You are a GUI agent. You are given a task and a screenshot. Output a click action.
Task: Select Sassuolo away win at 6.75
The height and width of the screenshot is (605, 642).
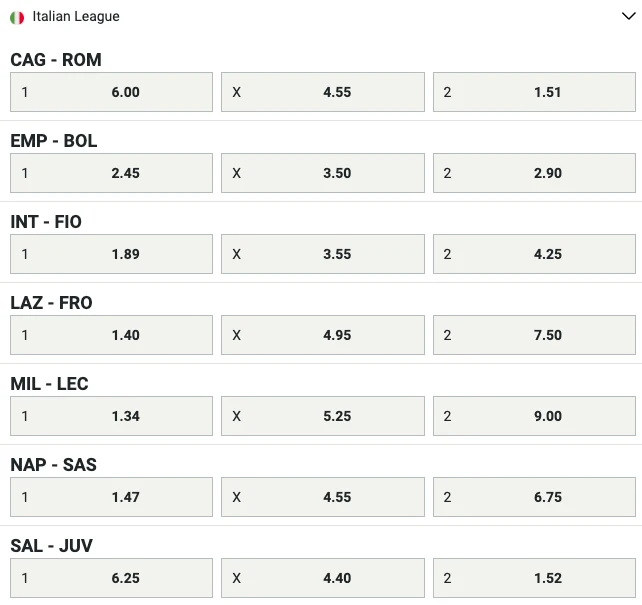coord(534,497)
